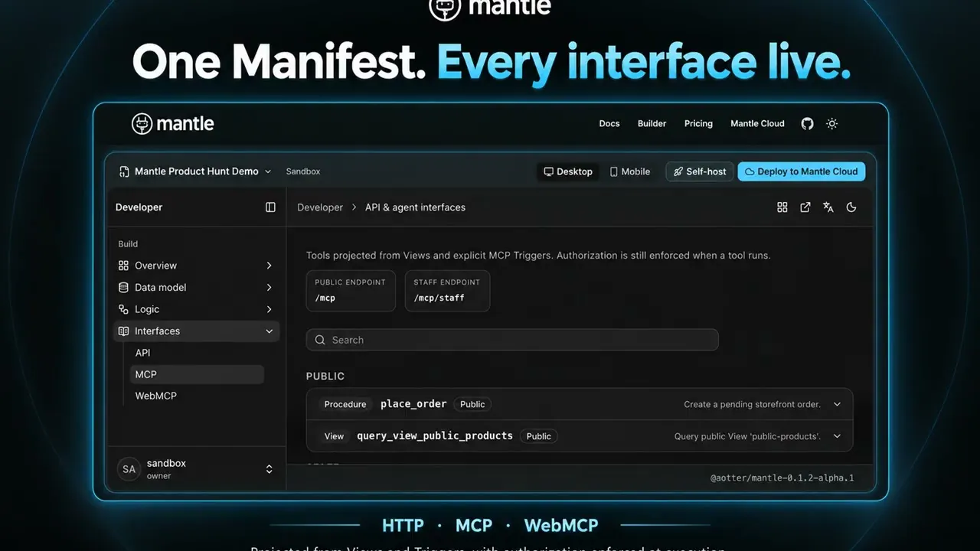Expand the place_order tool row chevron
980x551 pixels.
tap(837, 404)
